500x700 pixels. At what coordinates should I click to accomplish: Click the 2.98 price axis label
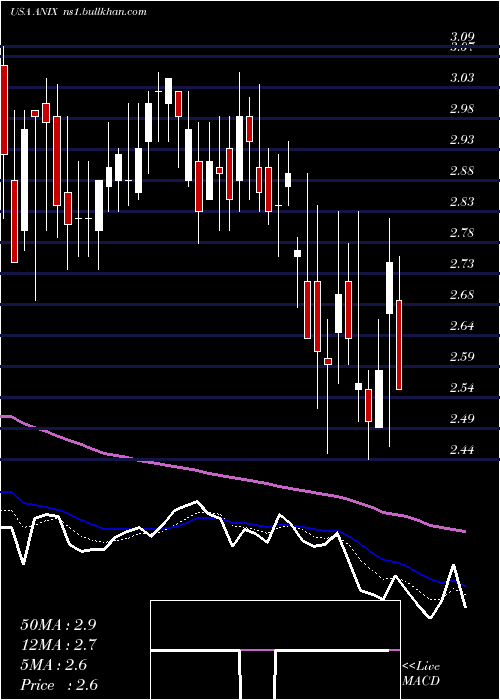[x=462, y=109]
